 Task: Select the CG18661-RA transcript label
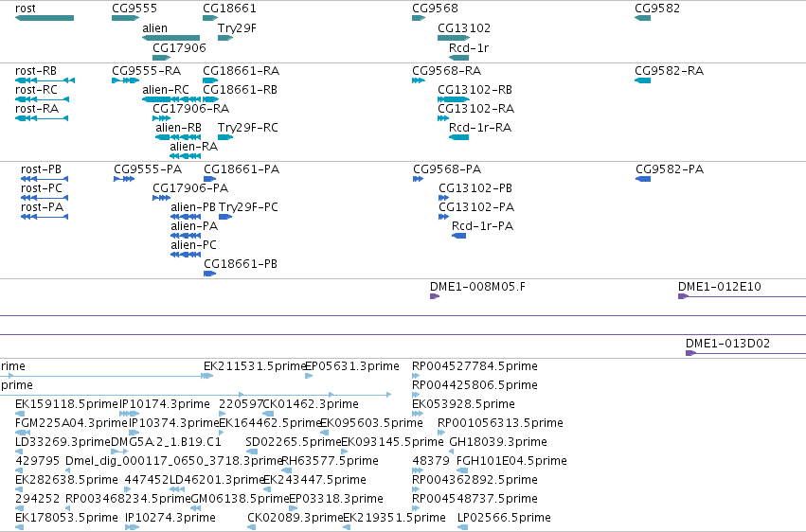[x=242, y=70]
